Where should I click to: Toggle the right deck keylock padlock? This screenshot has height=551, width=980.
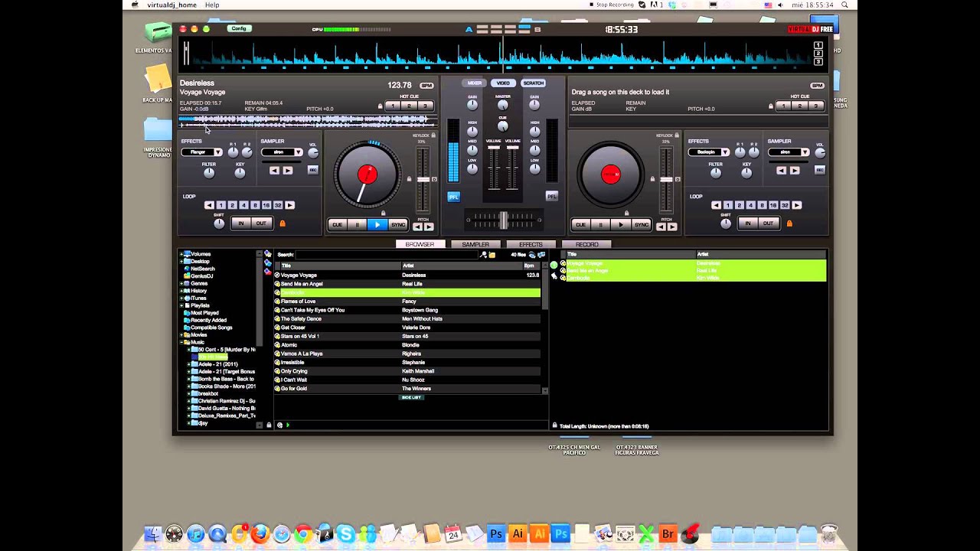[x=677, y=135]
